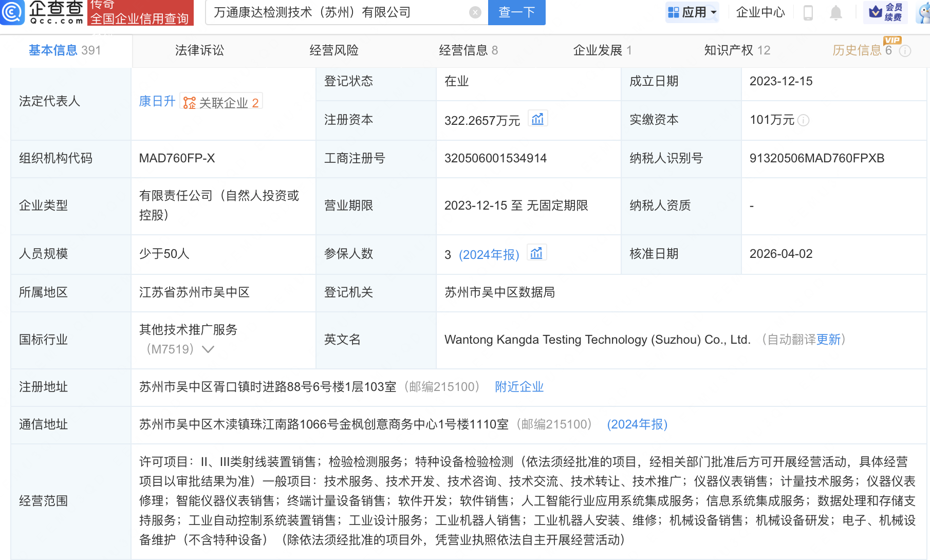Open the notification bell

pos(836,12)
